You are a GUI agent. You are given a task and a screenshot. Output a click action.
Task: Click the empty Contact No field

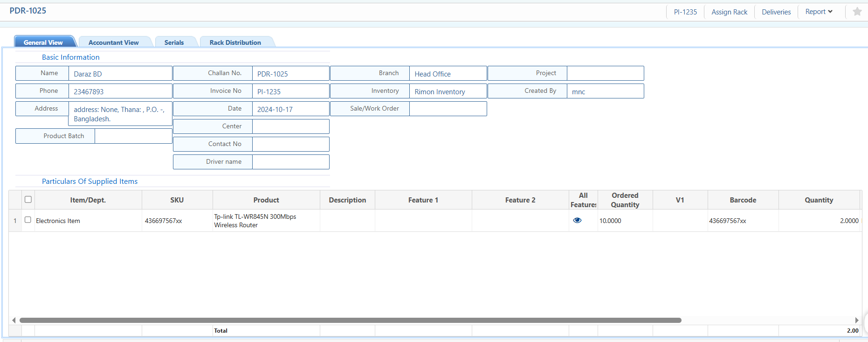[x=290, y=144]
